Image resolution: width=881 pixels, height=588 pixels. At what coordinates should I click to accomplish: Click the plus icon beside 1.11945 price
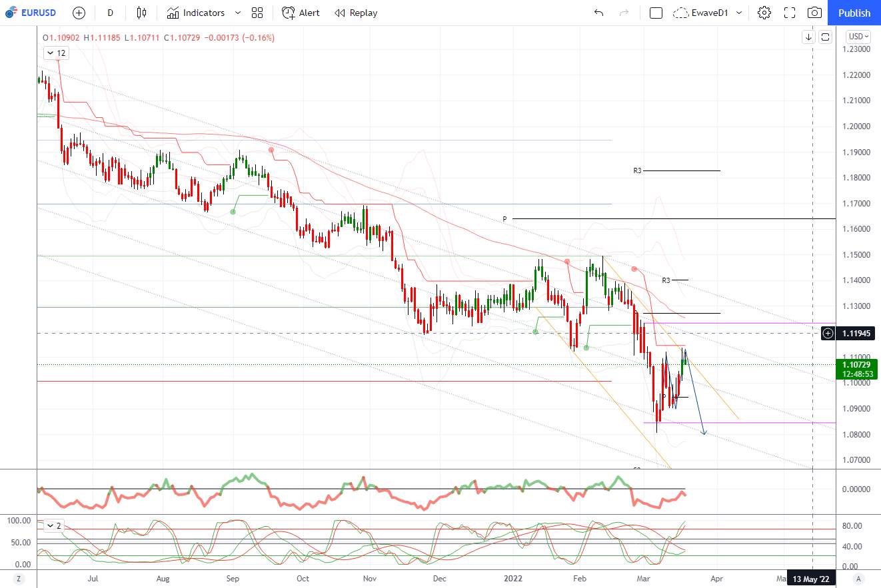[x=828, y=332]
